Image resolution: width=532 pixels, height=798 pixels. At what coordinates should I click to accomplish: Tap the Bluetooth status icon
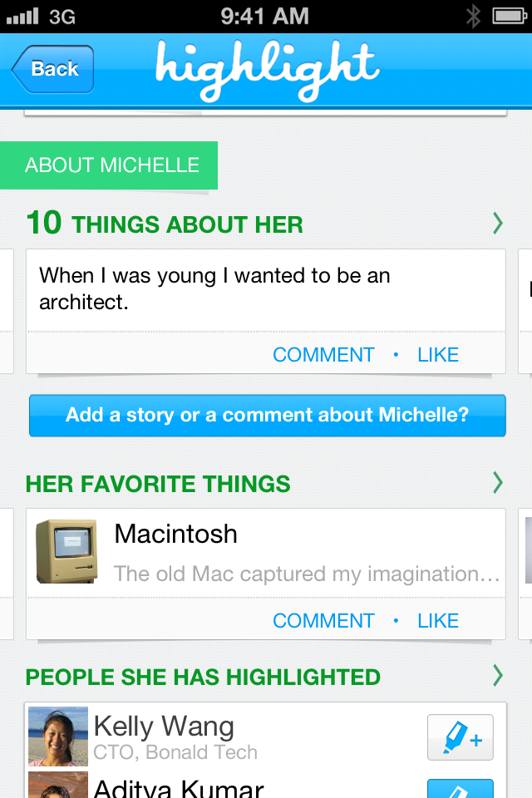pos(473,17)
